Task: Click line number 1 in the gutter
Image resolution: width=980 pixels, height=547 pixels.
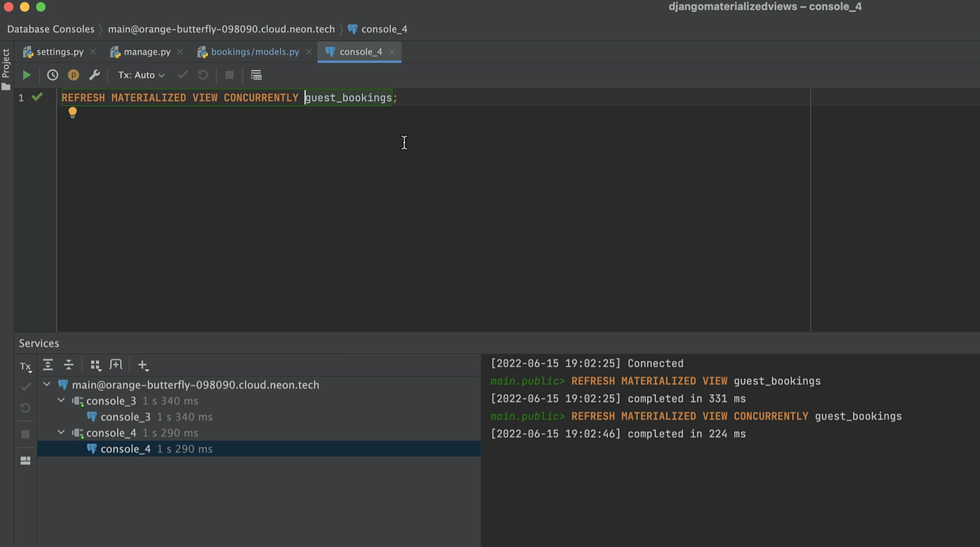Action: pyautogui.click(x=21, y=97)
